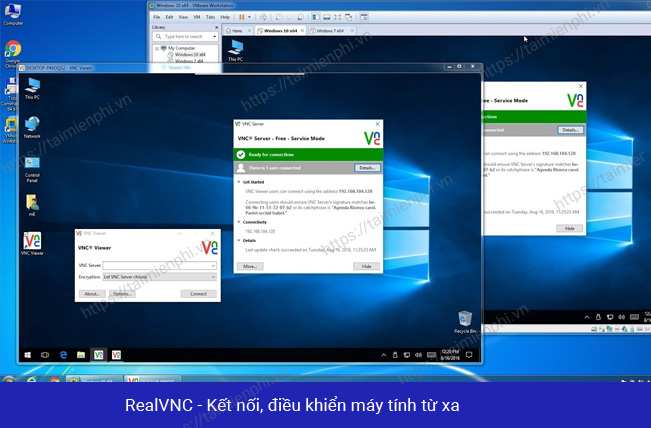651x428 pixels.
Task: Open Network icon on VNC remote desktop
Action: [x=32, y=127]
